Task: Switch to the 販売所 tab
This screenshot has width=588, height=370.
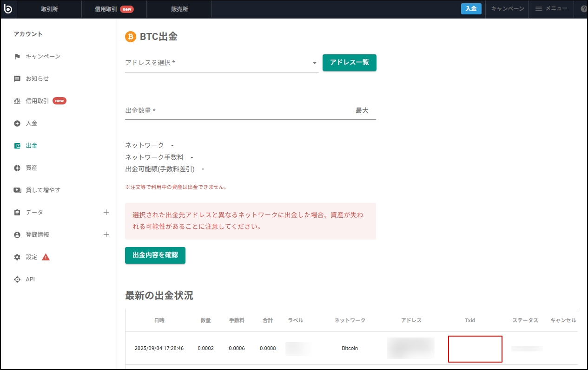Action: click(x=179, y=9)
